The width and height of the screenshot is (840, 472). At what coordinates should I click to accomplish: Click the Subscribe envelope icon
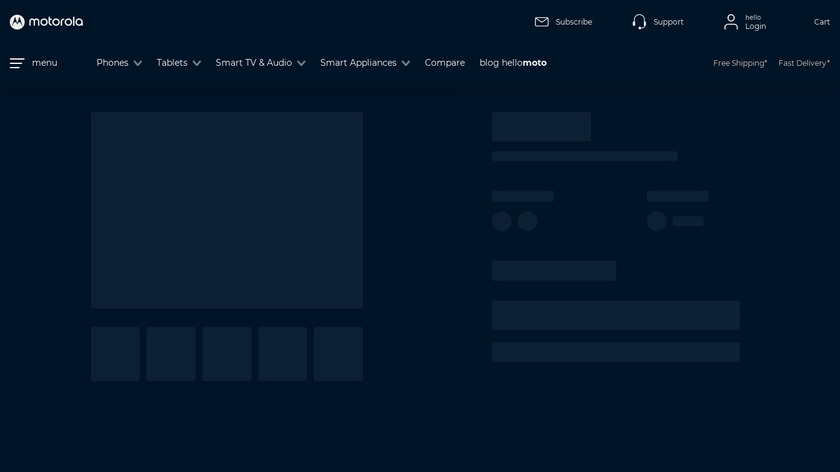point(542,22)
